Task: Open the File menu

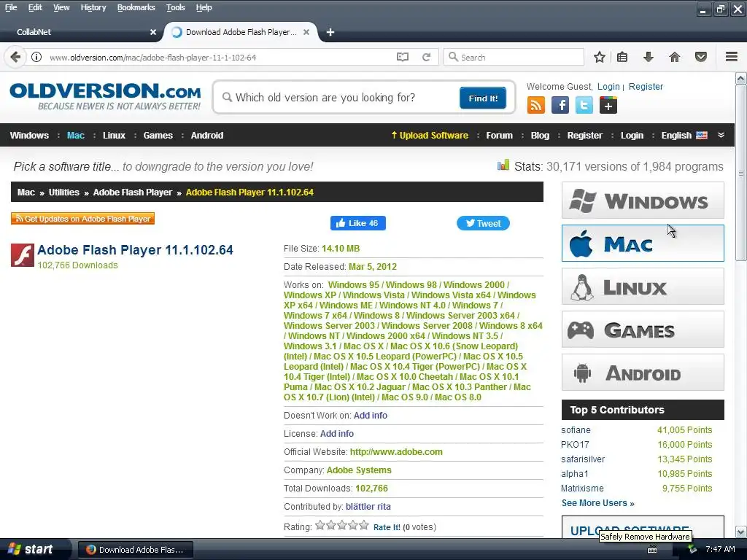Action: [x=11, y=7]
